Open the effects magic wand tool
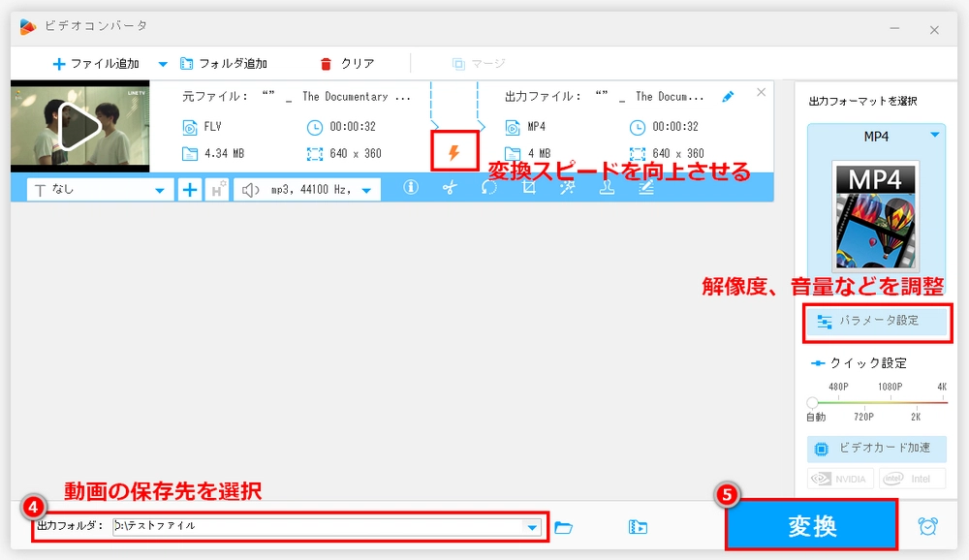This screenshot has height=560, width=969. click(x=567, y=187)
